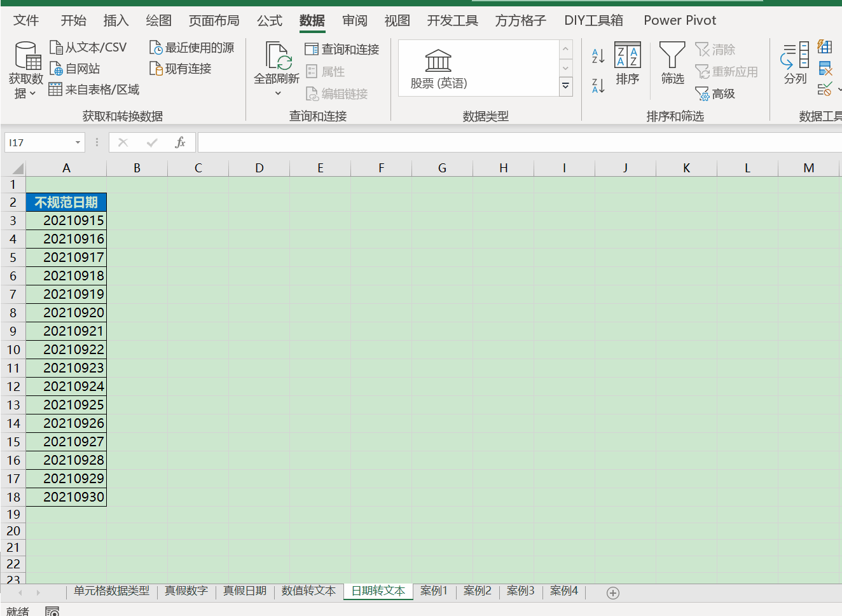This screenshot has height=616, width=842.
Task: Click the ascending AZ sort icon
Action: coord(597,56)
